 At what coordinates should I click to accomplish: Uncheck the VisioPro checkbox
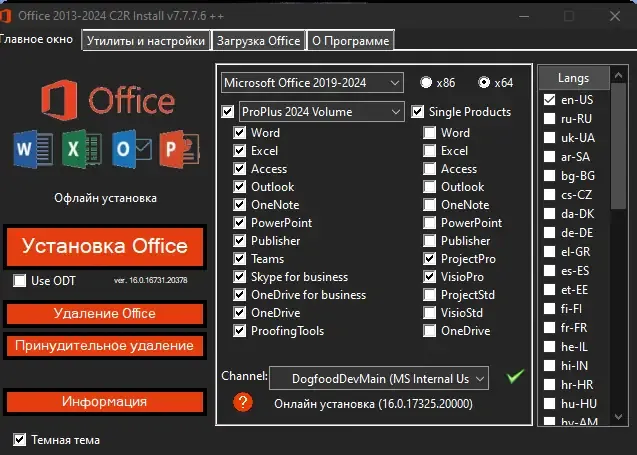pos(429,277)
